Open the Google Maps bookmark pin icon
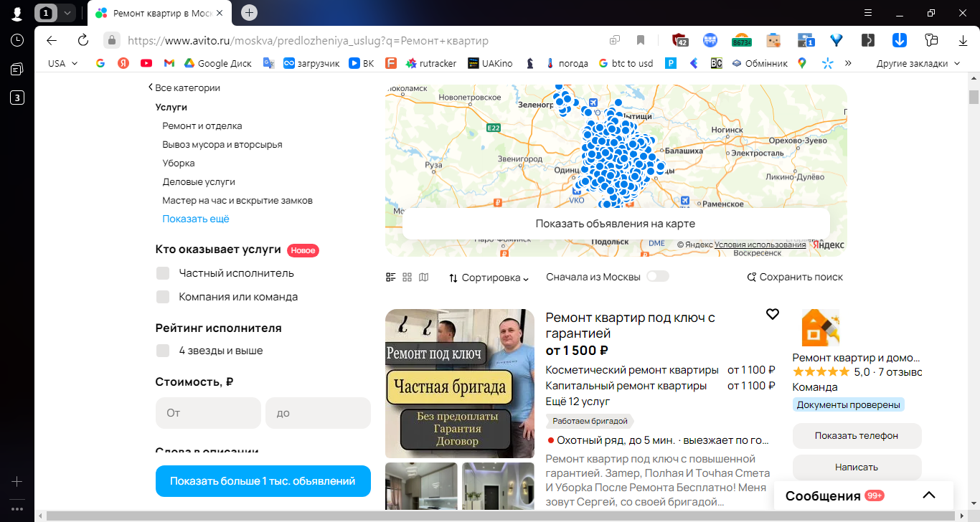 click(801, 63)
